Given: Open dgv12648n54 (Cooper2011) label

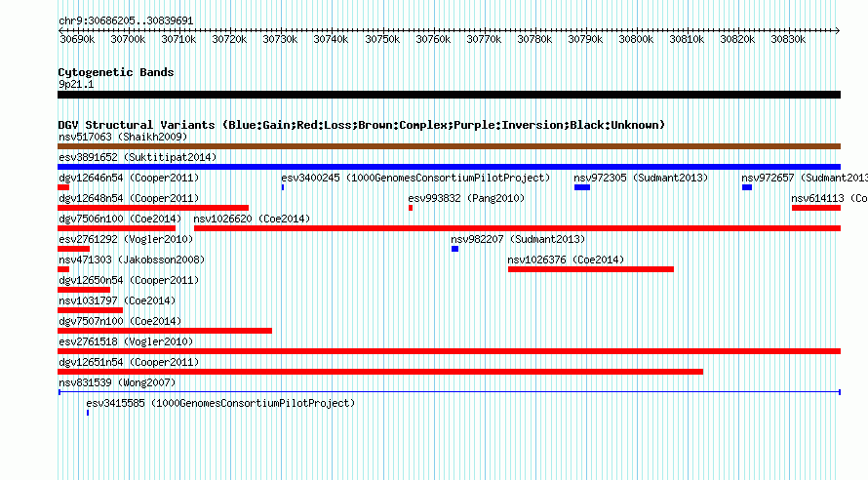Looking at the screenshot, I should pos(129,198).
